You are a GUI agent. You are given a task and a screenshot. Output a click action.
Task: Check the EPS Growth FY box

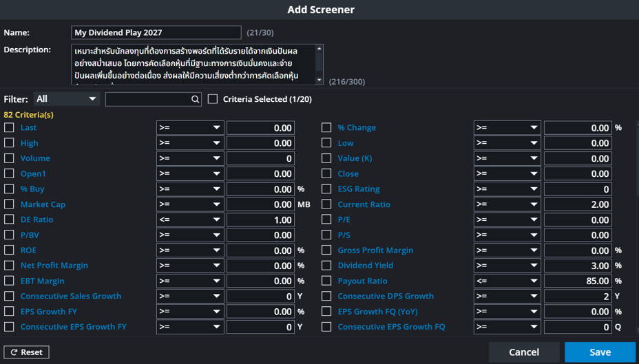click(9, 312)
